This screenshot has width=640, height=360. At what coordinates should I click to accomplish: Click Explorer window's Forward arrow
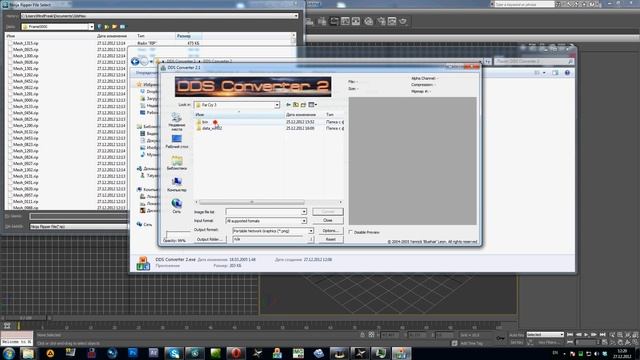(144, 62)
